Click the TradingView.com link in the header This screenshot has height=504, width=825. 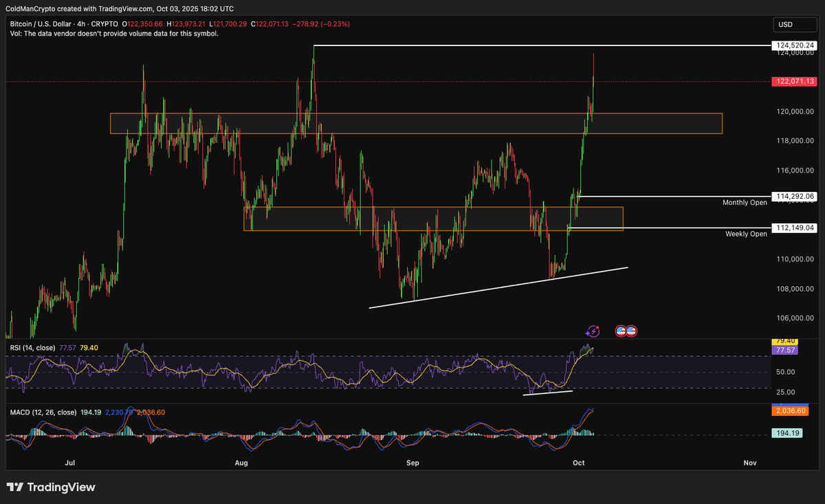[x=126, y=9]
